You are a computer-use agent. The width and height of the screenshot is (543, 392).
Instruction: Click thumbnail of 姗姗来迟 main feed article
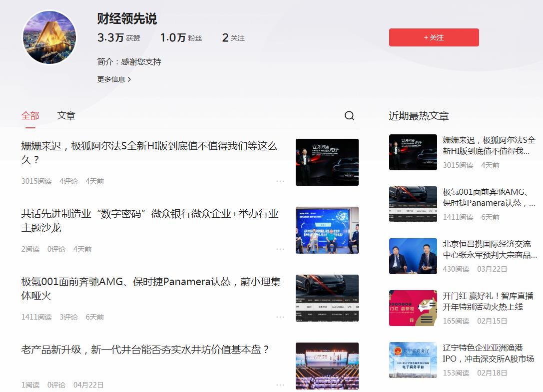[x=327, y=162]
